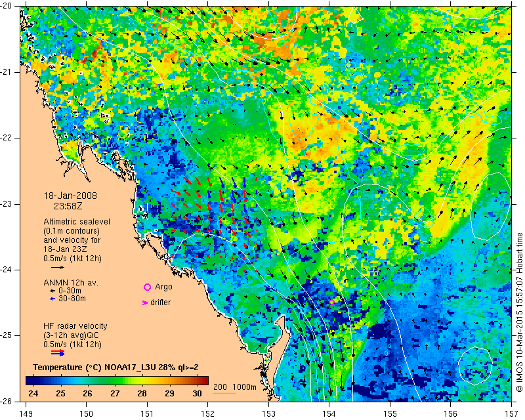Click the '30-80m' depth label
The image size is (525, 420).
72,299
